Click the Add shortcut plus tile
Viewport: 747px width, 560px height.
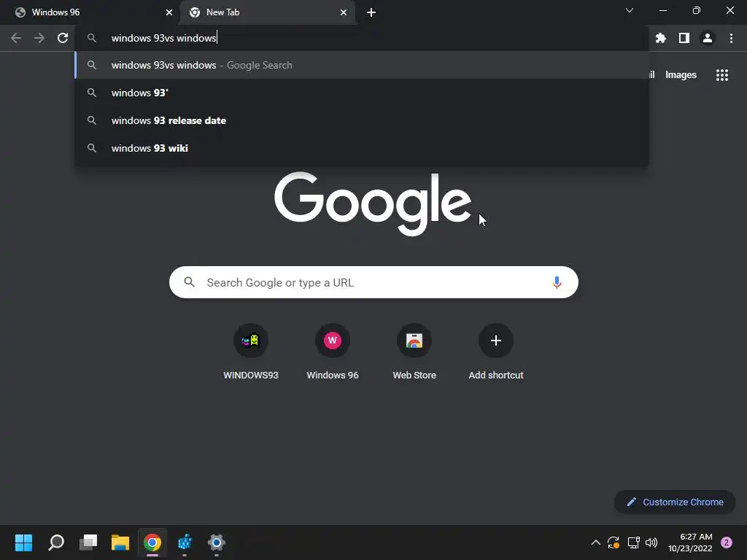[x=496, y=352]
